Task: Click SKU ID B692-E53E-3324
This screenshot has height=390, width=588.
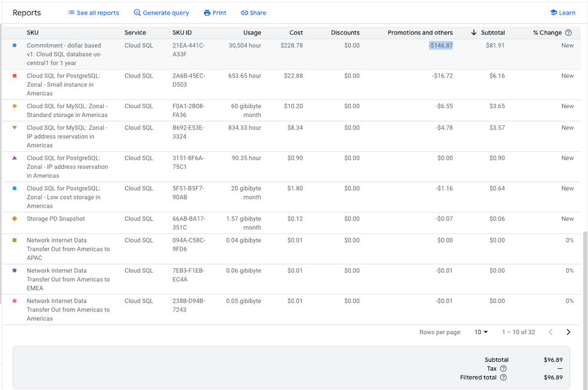Action: point(188,132)
